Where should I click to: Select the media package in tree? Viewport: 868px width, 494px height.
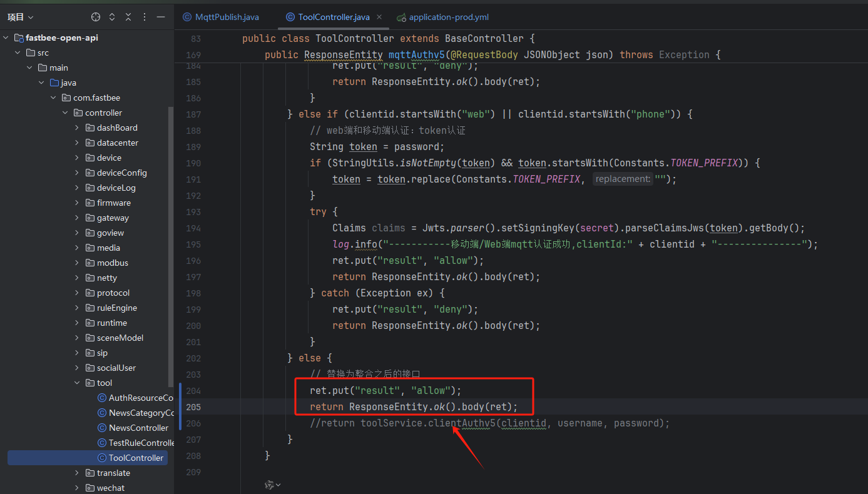click(x=108, y=248)
